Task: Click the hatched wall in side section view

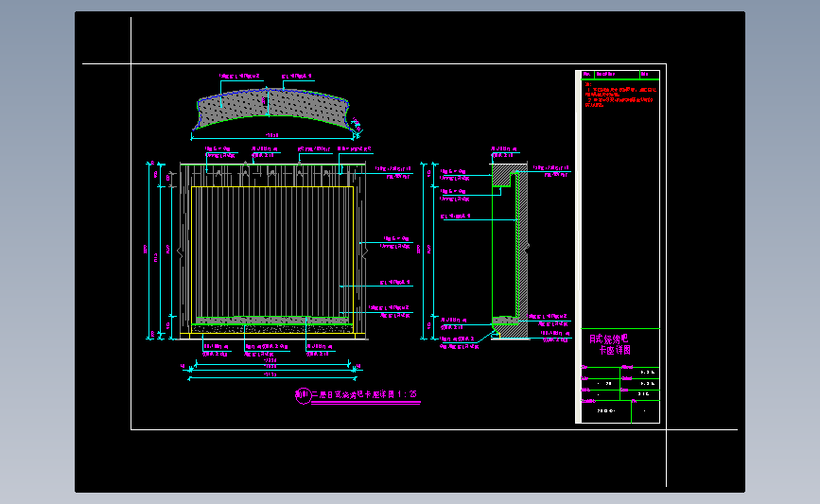Action: 521,251
